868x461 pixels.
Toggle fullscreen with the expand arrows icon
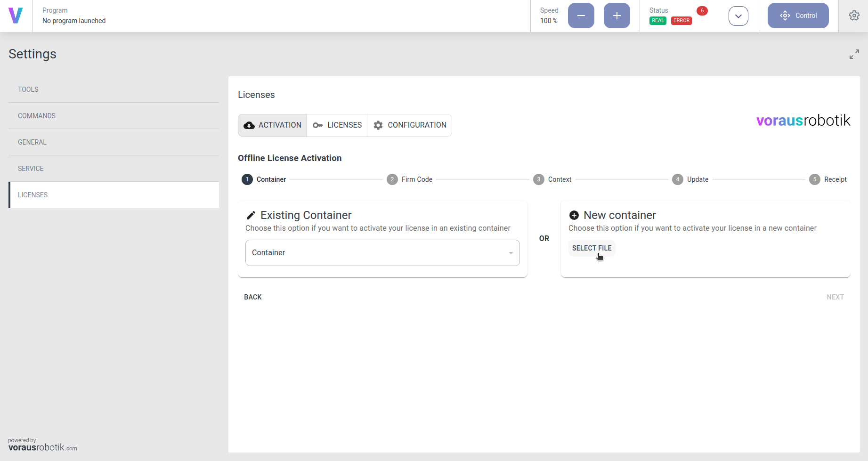[x=854, y=54]
